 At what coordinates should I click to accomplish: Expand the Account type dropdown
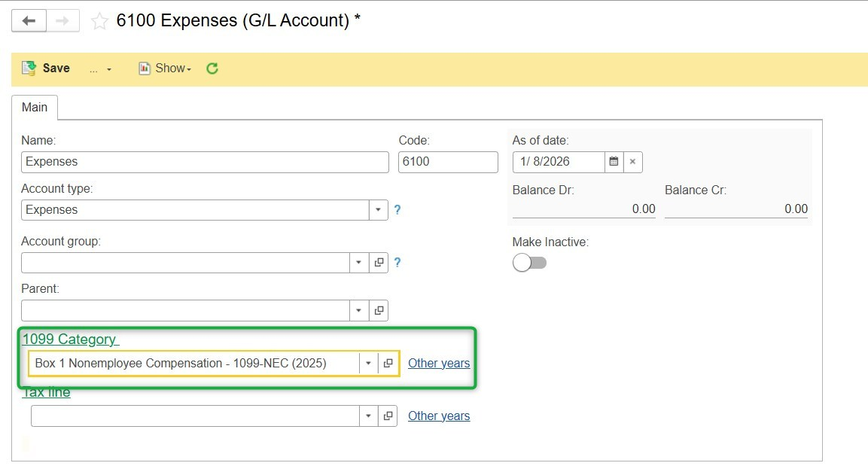click(x=378, y=210)
